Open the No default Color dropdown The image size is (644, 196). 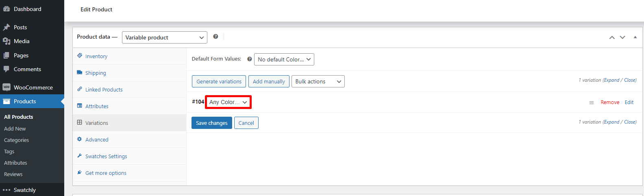284,59
